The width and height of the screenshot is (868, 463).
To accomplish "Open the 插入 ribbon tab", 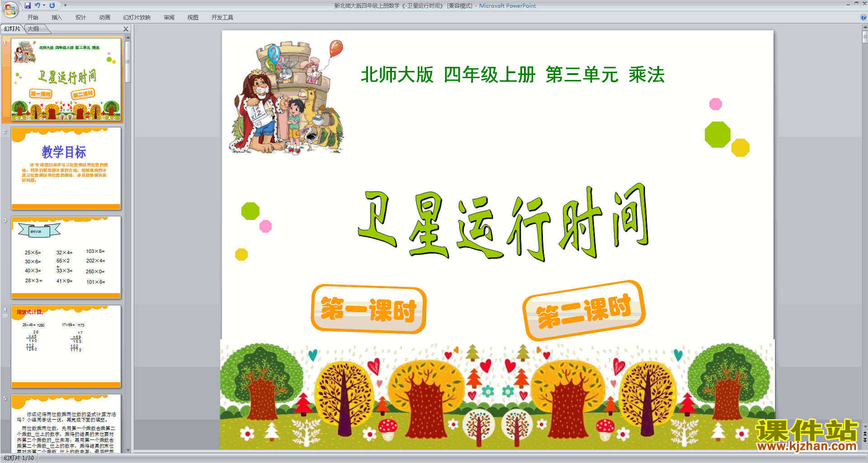I will point(57,18).
